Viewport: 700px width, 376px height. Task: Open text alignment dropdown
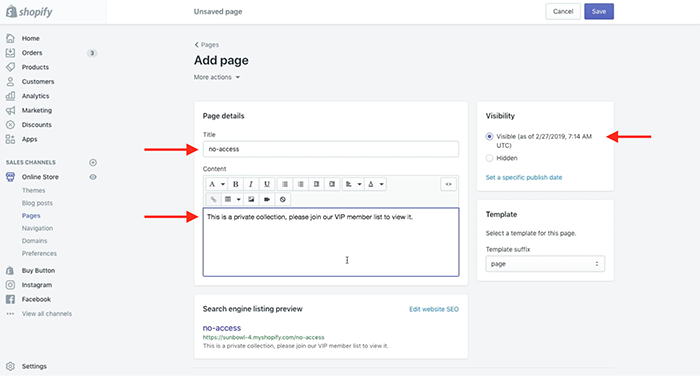tap(353, 184)
